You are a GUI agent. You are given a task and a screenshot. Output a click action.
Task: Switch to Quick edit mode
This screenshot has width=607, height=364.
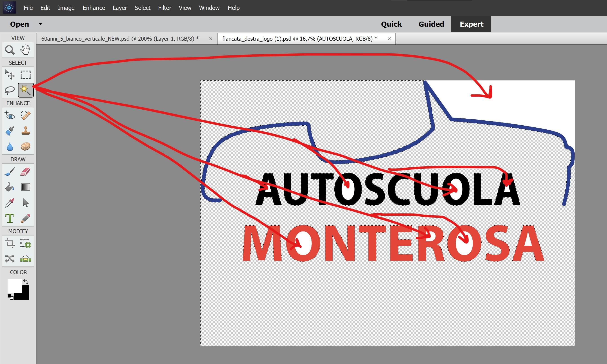391,24
